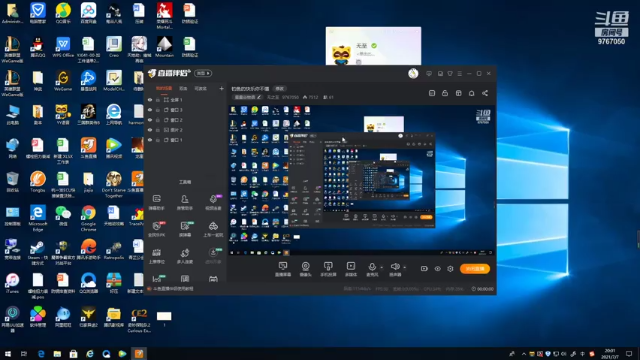Toggle visibility of source 窗口 2
This screenshot has height=360, width=640.
pyautogui.click(x=150, y=120)
